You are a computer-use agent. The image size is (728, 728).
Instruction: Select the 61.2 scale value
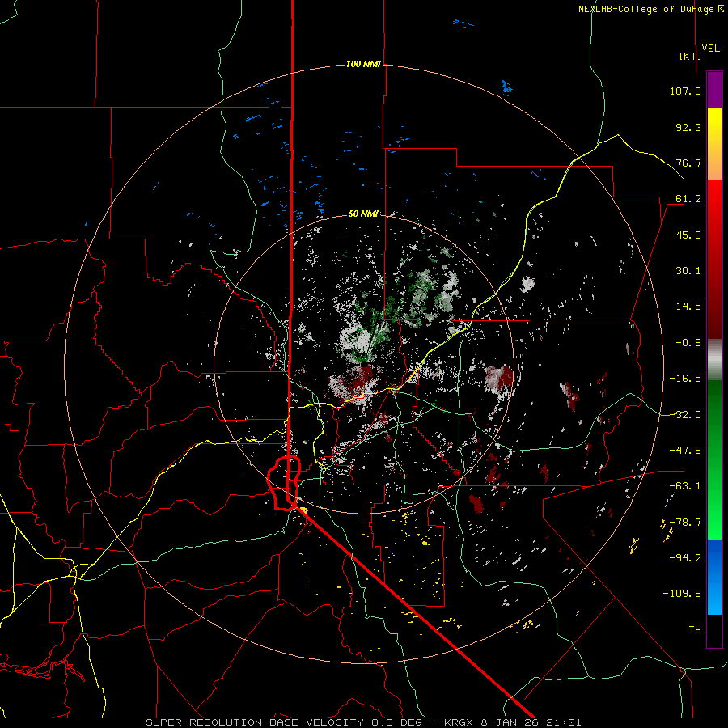pyautogui.click(x=688, y=199)
